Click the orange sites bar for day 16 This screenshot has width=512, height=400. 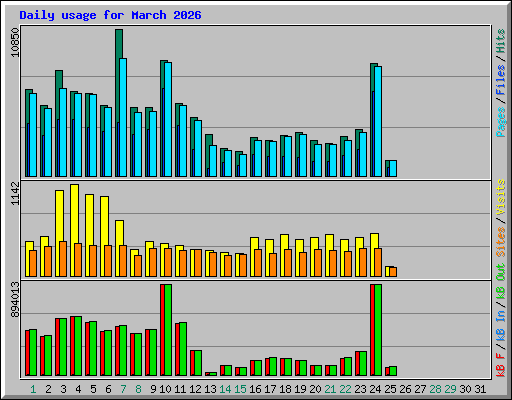coord(258,263)
